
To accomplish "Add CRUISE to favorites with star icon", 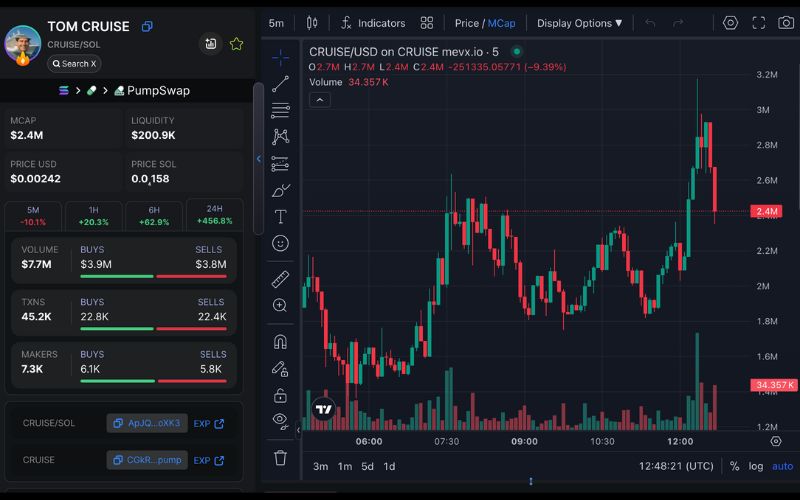I will 236,44.
